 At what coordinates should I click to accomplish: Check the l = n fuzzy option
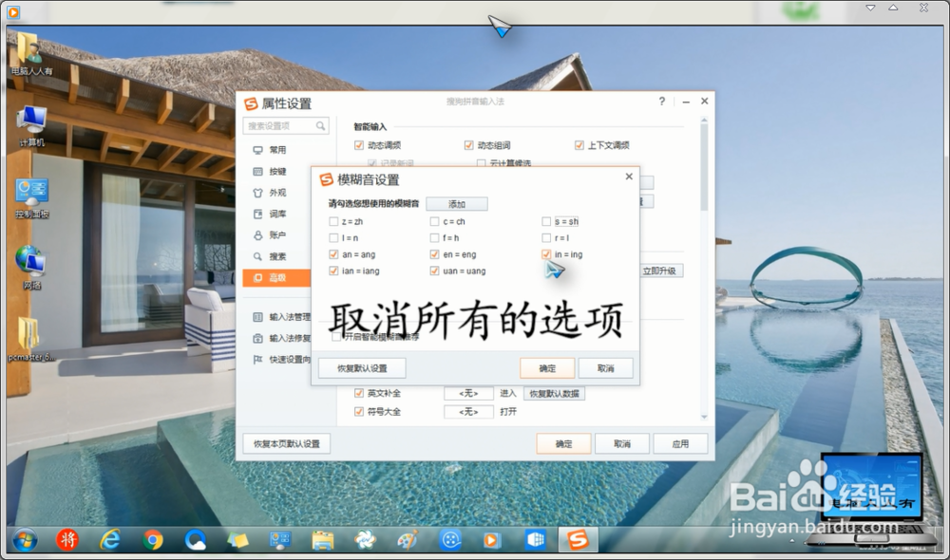tap(333, 238)
